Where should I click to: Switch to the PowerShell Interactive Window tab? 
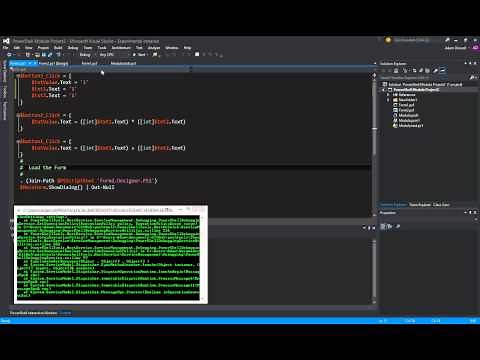coord(33,313)
